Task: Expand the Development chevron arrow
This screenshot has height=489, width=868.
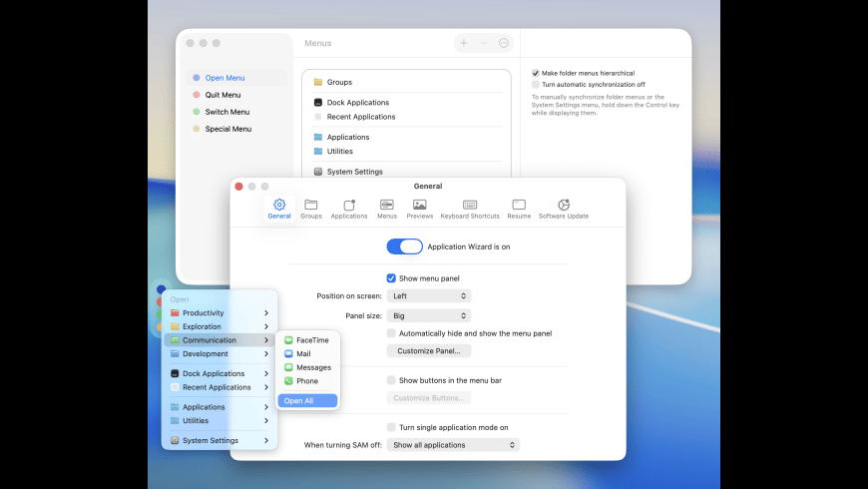Action: pos(266,353)
